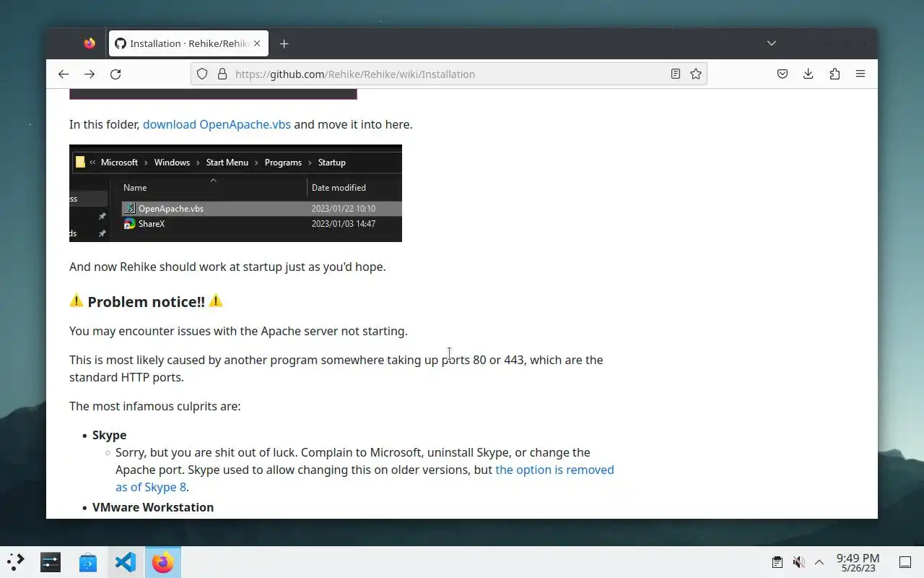
Task: View site security lock information
Action: point(222,74)
